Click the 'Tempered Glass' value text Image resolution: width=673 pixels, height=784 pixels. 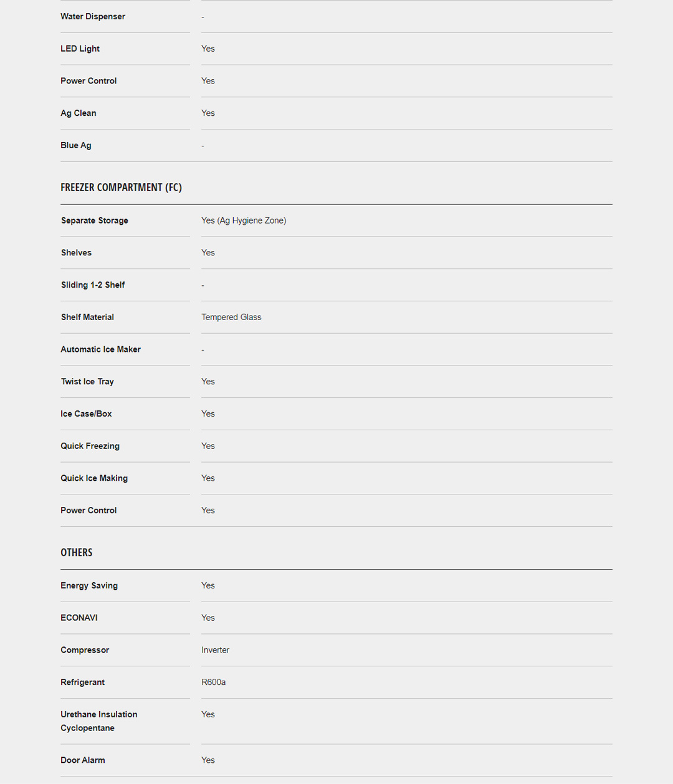click(x=231, y=318)
